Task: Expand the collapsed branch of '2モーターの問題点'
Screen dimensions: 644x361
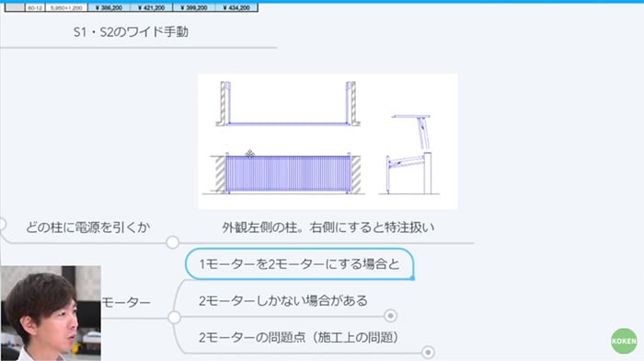Action: (428, 353)
